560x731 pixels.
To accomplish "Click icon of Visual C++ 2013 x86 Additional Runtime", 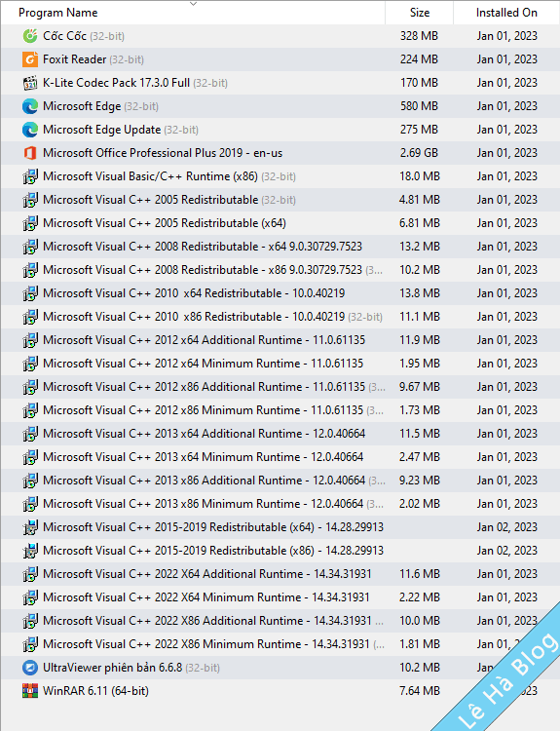I will pos(30,481).
